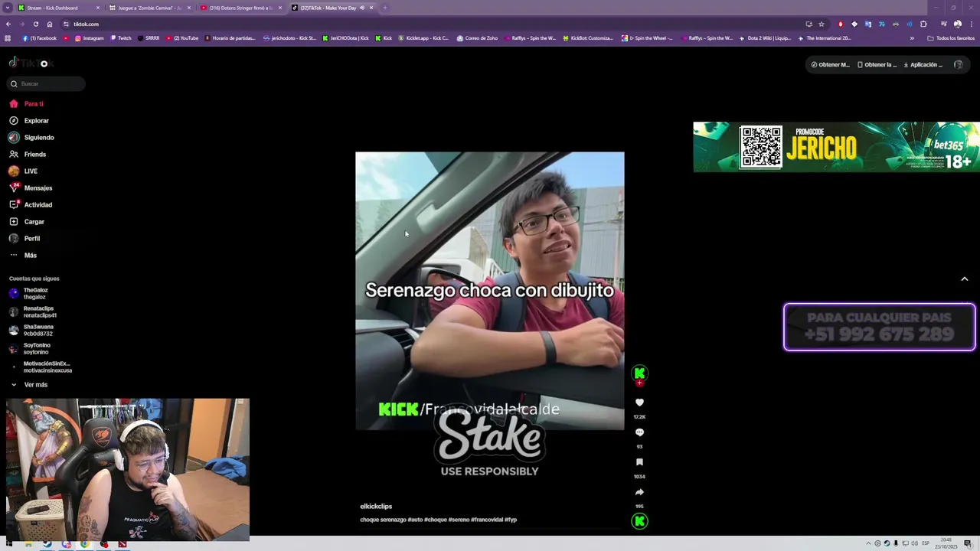980x551 pixels.
Task: Click the Buscar search field
Action: pos(46,83)
